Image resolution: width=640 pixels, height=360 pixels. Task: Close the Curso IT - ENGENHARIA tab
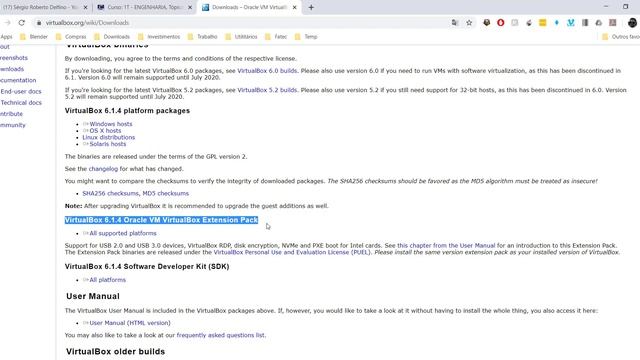190,7
